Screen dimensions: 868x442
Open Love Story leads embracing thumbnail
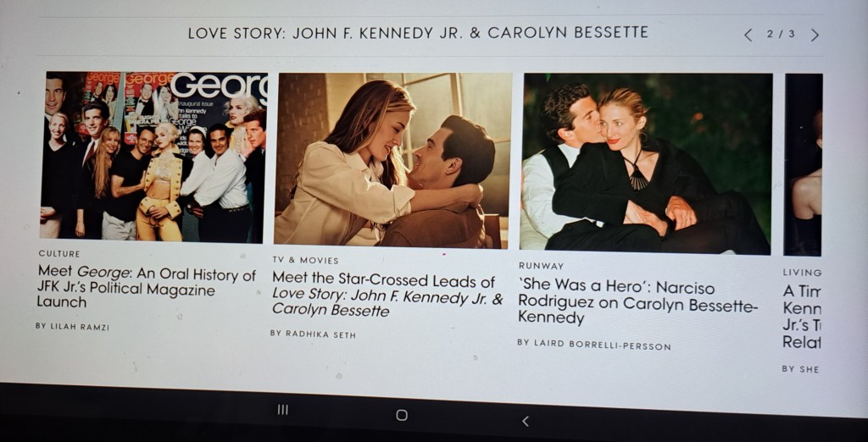(x=392, y=160)
